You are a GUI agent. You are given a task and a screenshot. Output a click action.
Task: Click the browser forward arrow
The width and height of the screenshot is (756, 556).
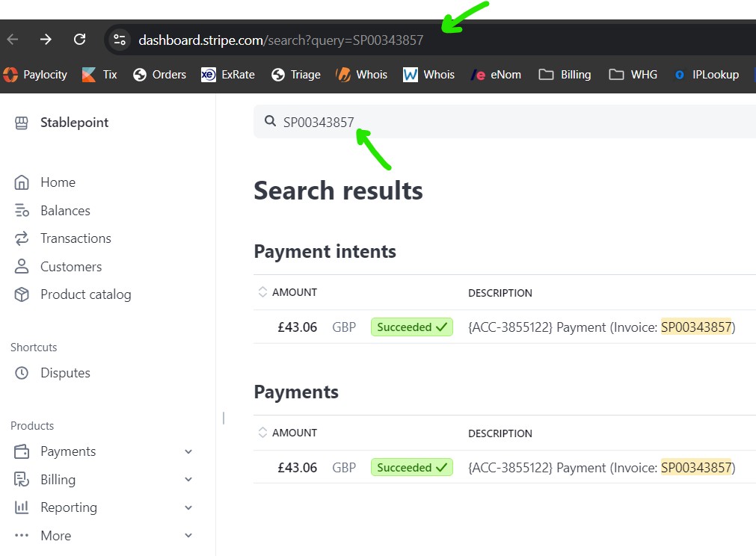[46, 40]
